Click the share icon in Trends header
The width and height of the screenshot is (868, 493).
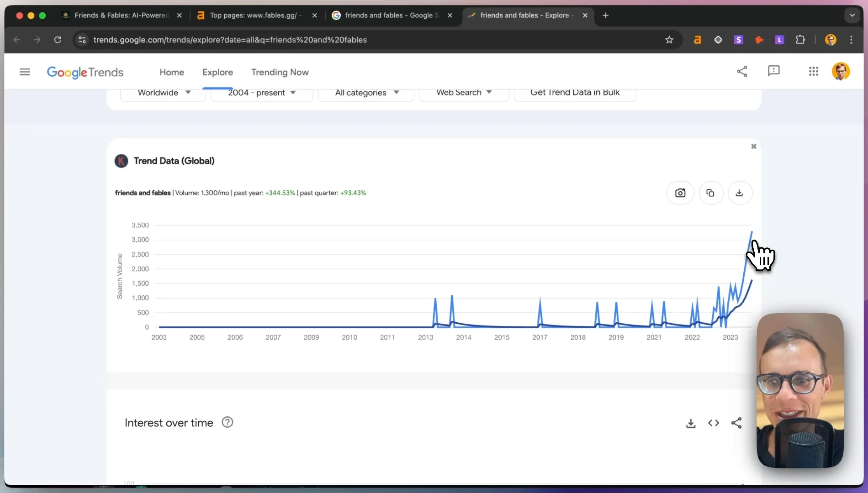(742, 71)
